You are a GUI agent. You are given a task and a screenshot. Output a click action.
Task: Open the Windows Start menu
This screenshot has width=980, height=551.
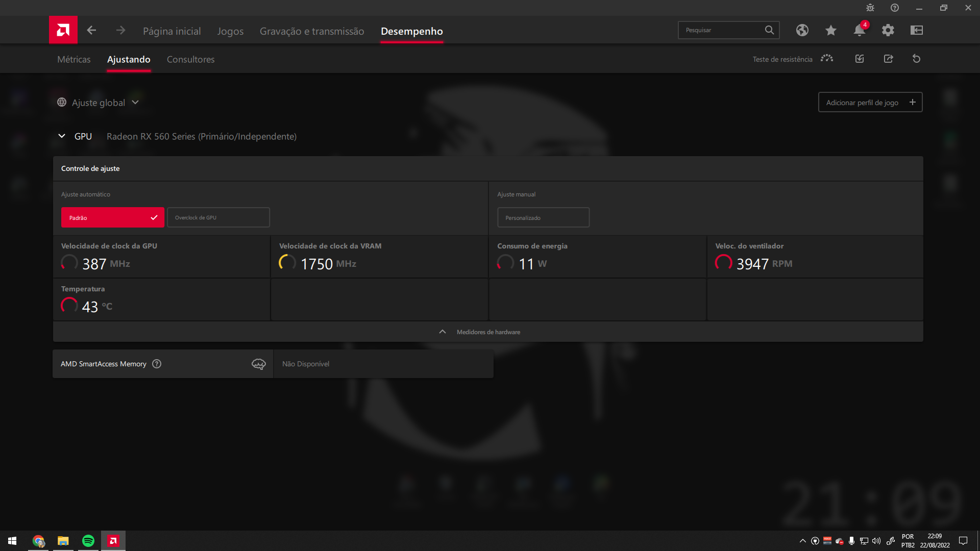click(12, 541)
